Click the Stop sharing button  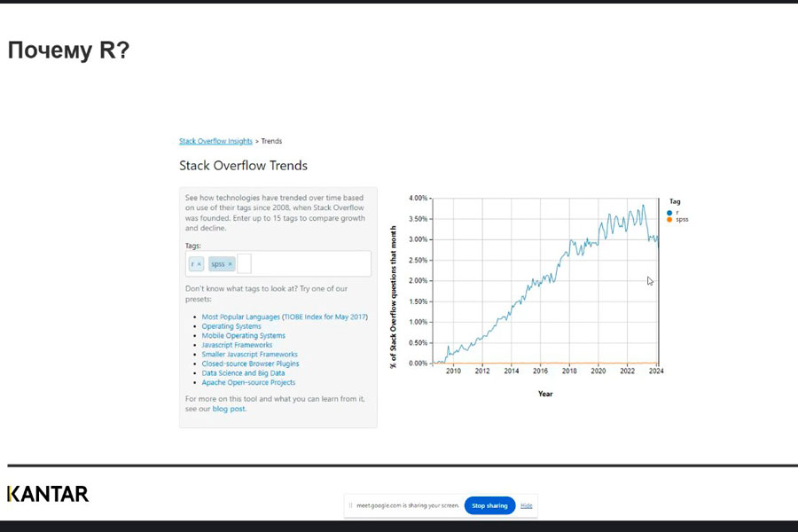coord(489,505)
